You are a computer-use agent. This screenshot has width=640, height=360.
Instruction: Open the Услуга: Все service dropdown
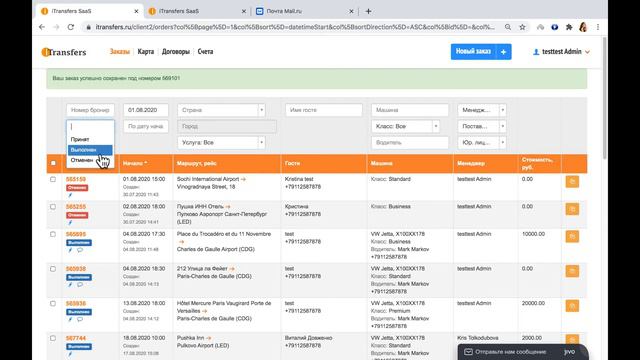(x=221, y=142)
